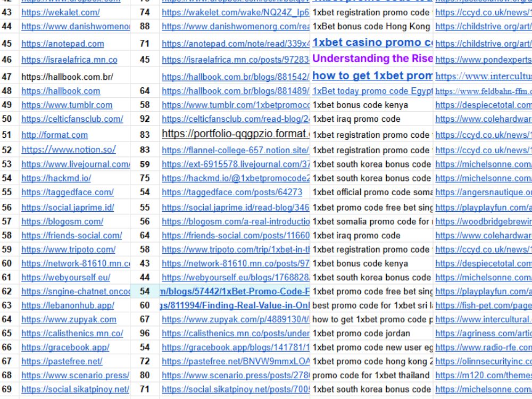Viewport: 532px width, 399px height.
Task: Select the bold '1xbet casino promo c' cell
Action: [x=372, y=43]
